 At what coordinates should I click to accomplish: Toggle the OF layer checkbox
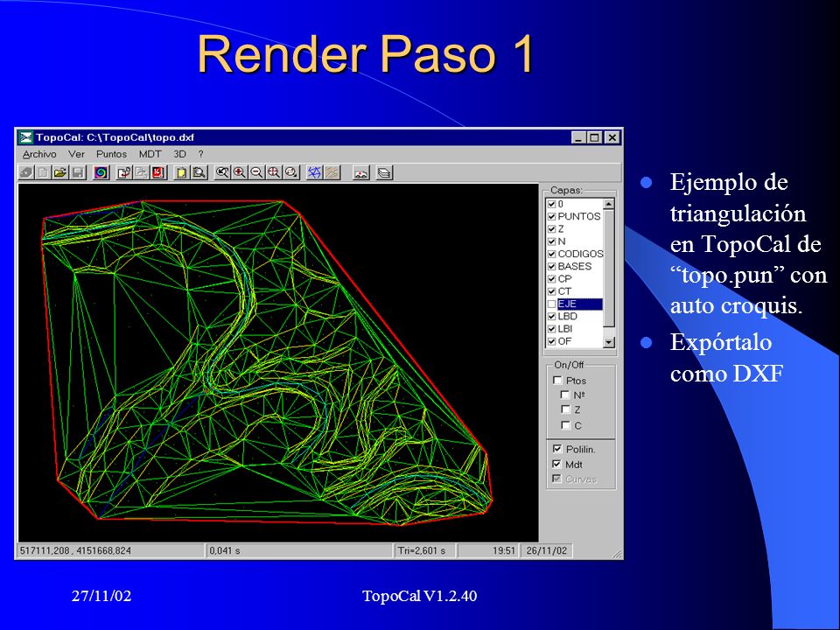click(x=552, y=341)
